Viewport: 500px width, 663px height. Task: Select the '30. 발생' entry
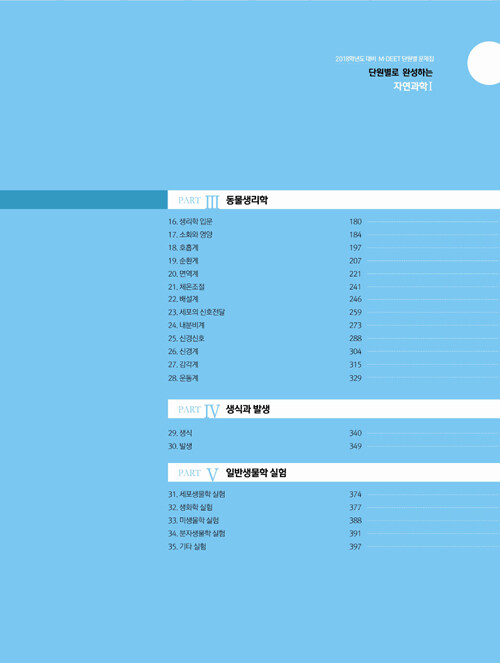(x=180, y=446)
